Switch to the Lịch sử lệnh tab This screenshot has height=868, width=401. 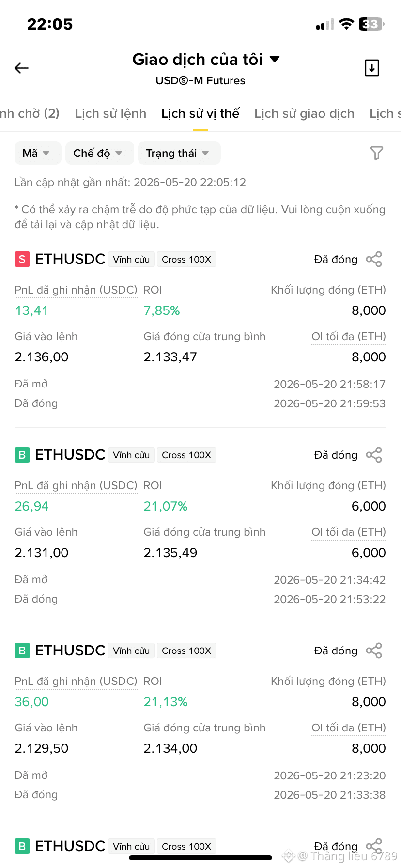(110, 113)
